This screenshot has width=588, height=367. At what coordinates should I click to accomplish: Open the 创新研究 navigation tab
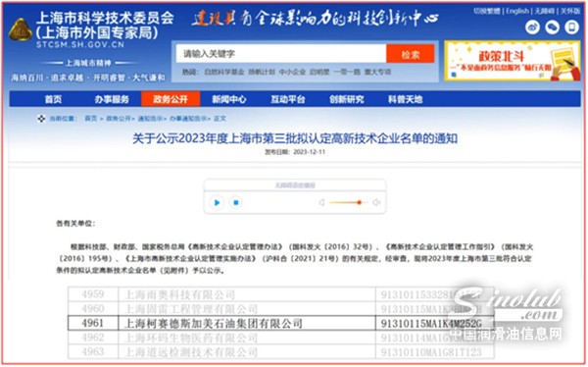[x=347, y=99]
